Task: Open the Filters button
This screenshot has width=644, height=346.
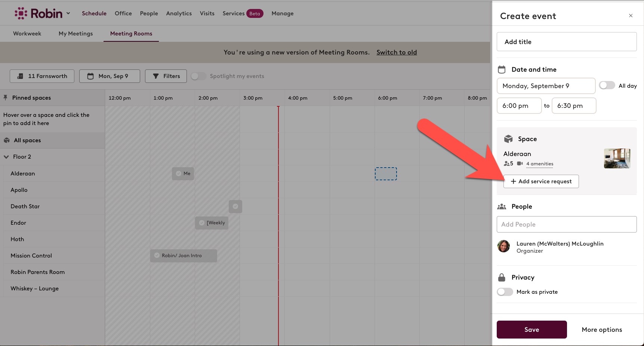Action: point(166,76)
